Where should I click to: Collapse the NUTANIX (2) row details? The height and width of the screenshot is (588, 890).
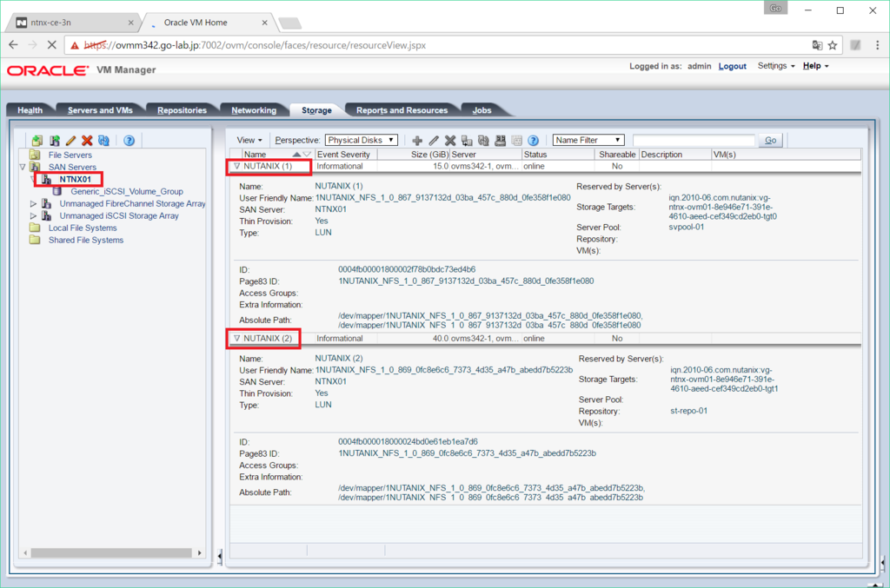[236, 339]
